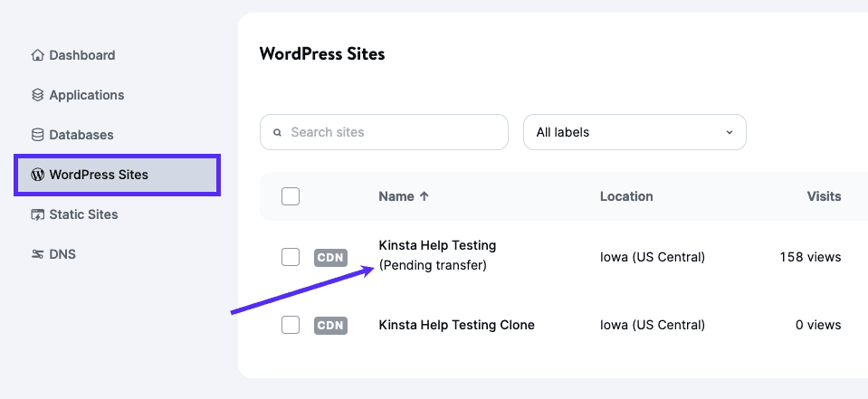Image resolution: width=868 pixels, height=399 pixels.
Task: Click the search magnifier icon
Action: 278,133
